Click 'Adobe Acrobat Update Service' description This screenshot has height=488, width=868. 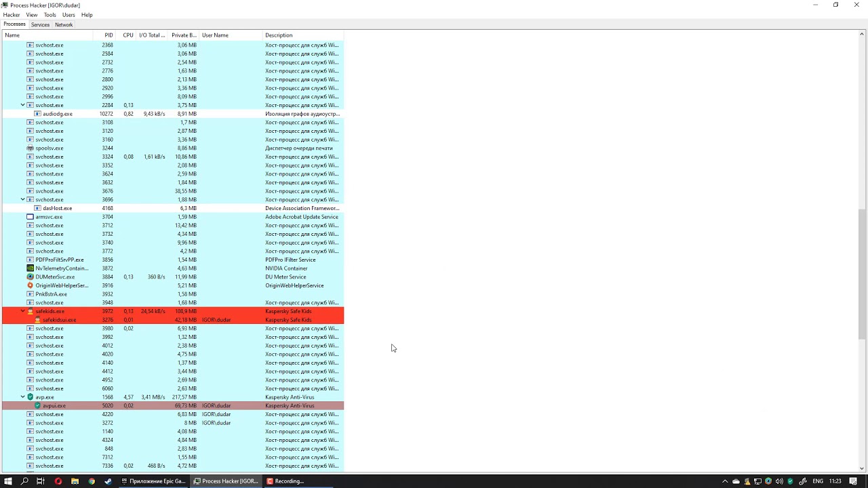[302, 217]
